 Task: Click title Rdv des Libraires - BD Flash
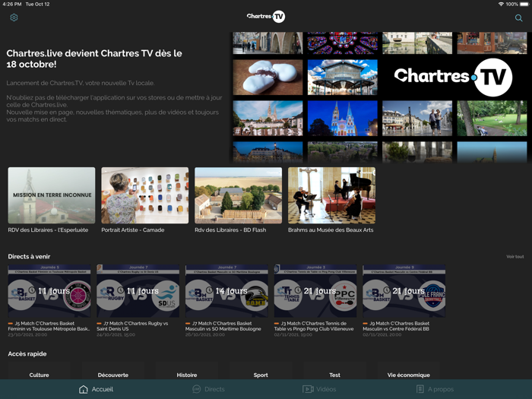[x=230, y=230]
